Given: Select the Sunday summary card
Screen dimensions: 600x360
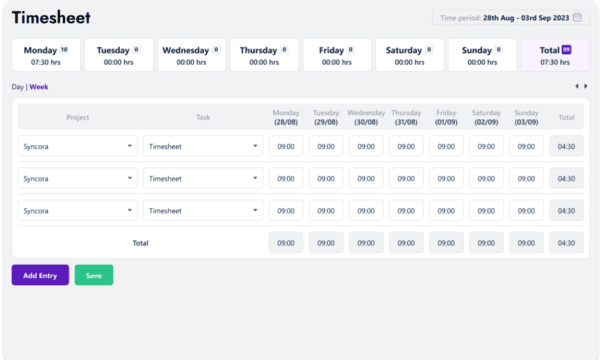Looking at the screenshot, I should tap(482, 55).
